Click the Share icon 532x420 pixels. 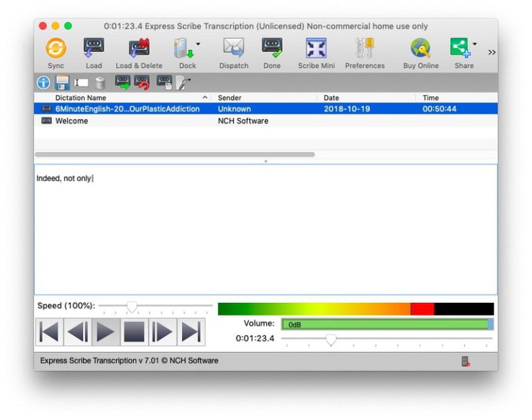point(460,48)
